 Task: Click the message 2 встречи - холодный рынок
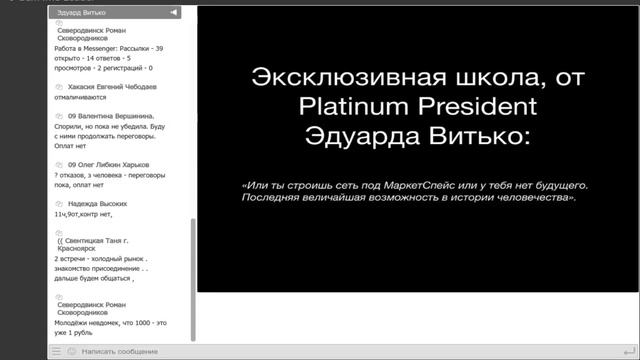101,269
